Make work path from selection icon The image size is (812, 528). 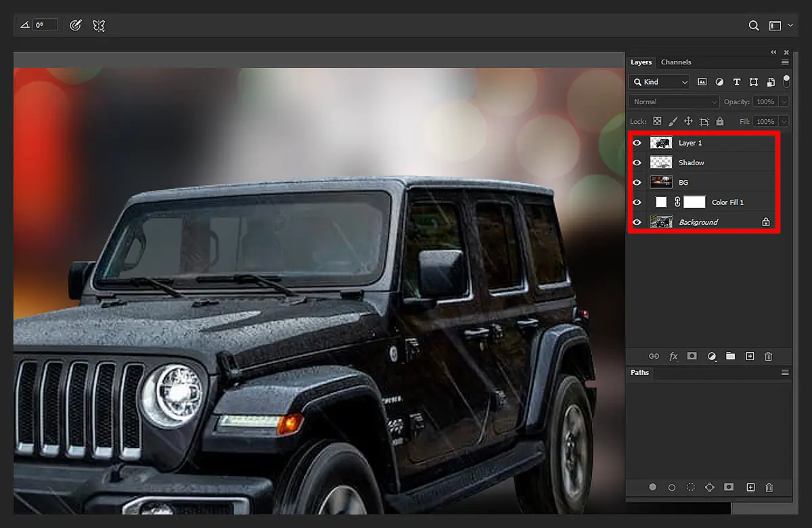pyautogui.click(x=710, y=487)
